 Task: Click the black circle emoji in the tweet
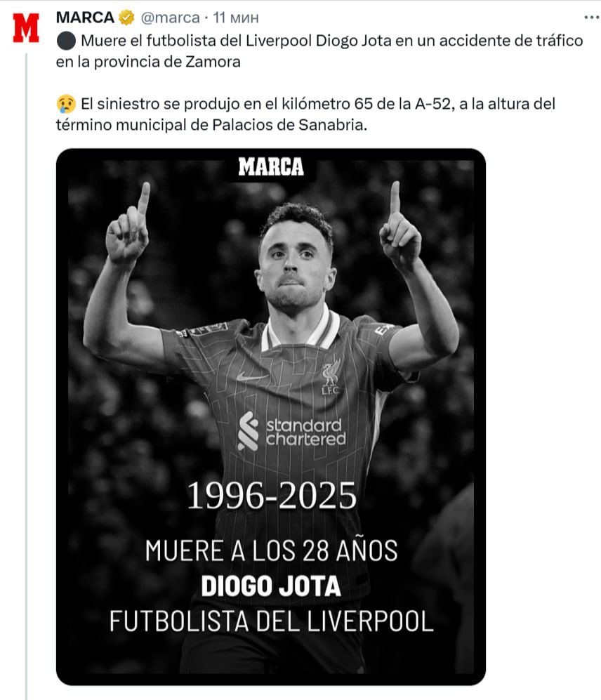point(64,41)
